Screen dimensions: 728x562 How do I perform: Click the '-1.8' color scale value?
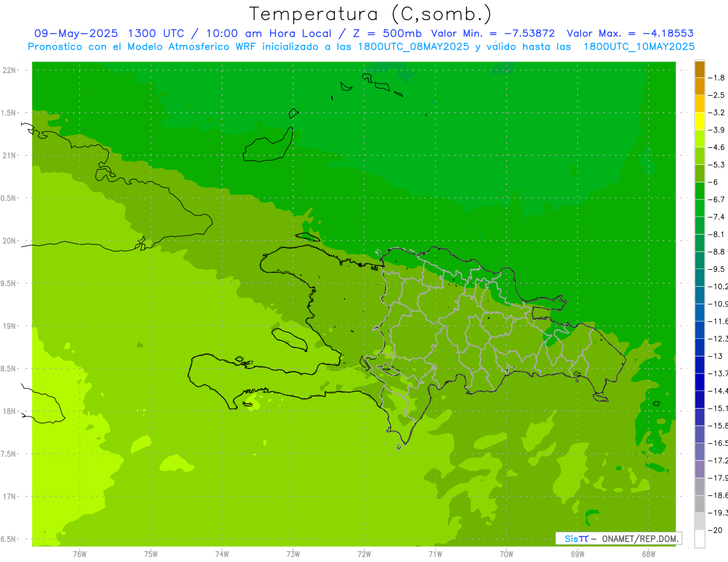pyautogui.click(x=717, y=78)
